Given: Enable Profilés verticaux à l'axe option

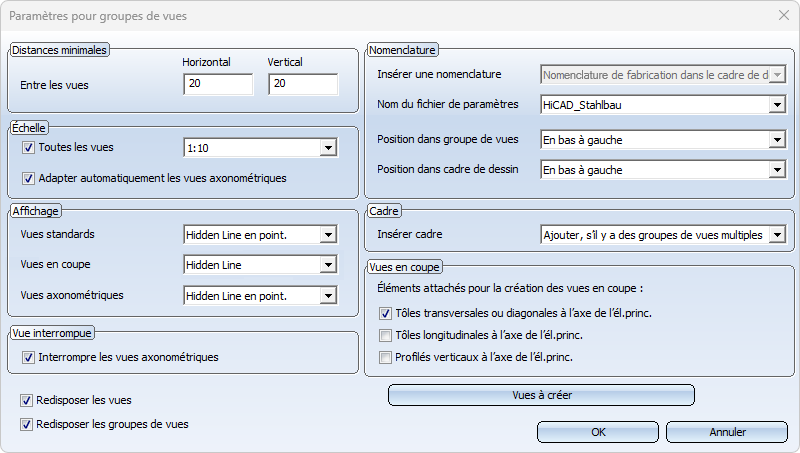Looking at the screenshot, I should pyautogui.click(x=385, y=358).
